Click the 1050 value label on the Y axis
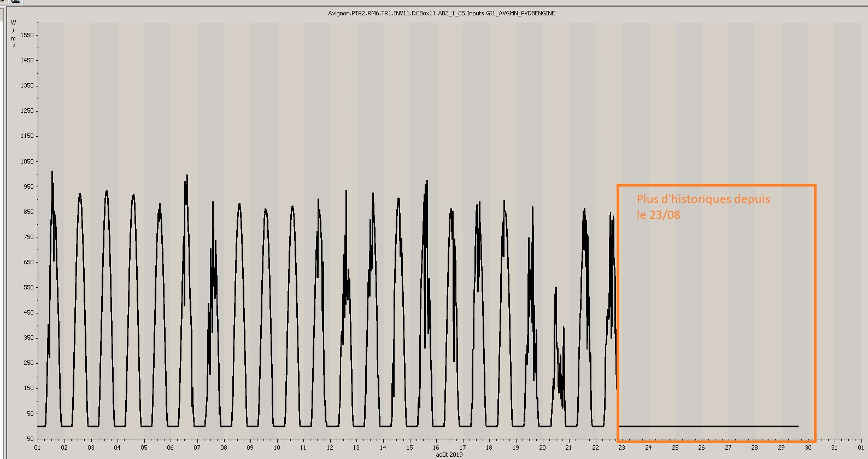 click(27, 161)
